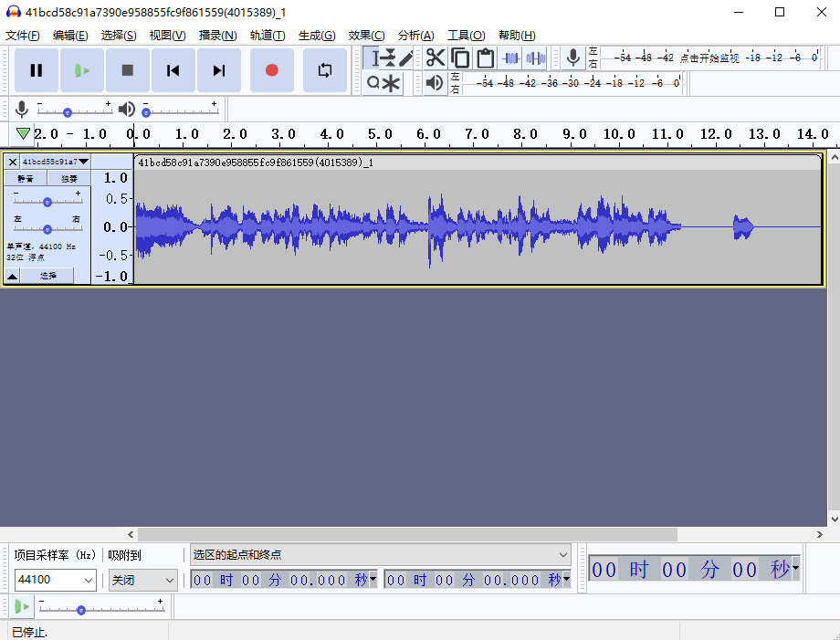
Task: Adjust the track gain slider
Action: [47, 202]
